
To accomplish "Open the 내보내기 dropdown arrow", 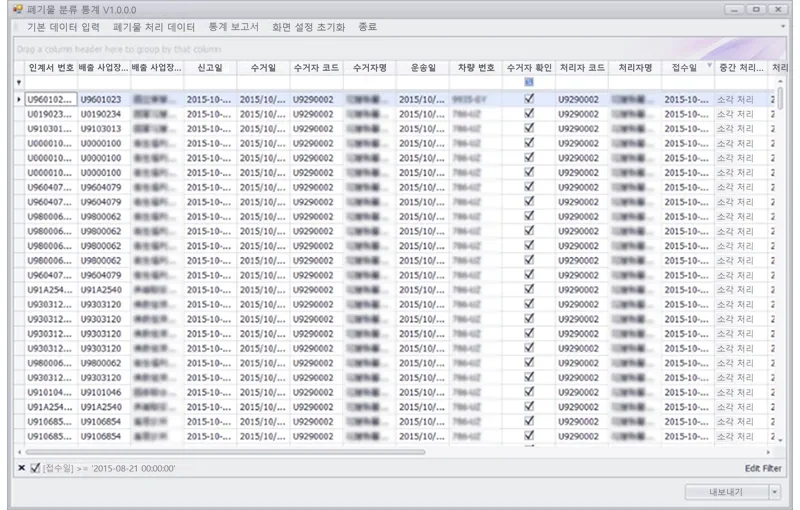I will pyautogui.click(x=774, y=492).
